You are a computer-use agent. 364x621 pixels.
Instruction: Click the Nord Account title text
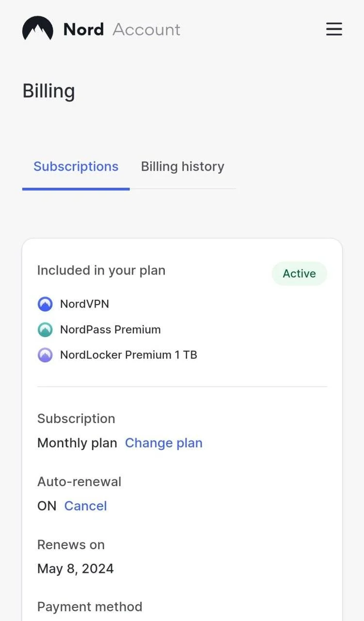click(x=122, y=30)
